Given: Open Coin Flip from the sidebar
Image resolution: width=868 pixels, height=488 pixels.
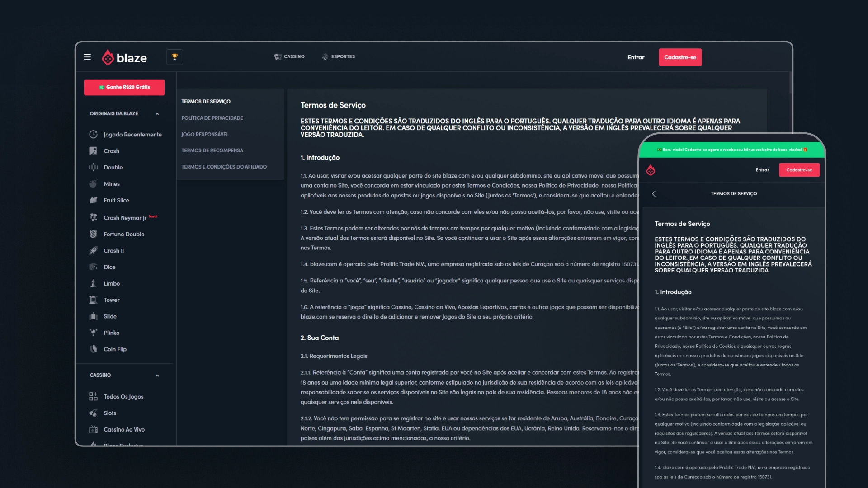Looking at the screenshot, I should (115, 349).
